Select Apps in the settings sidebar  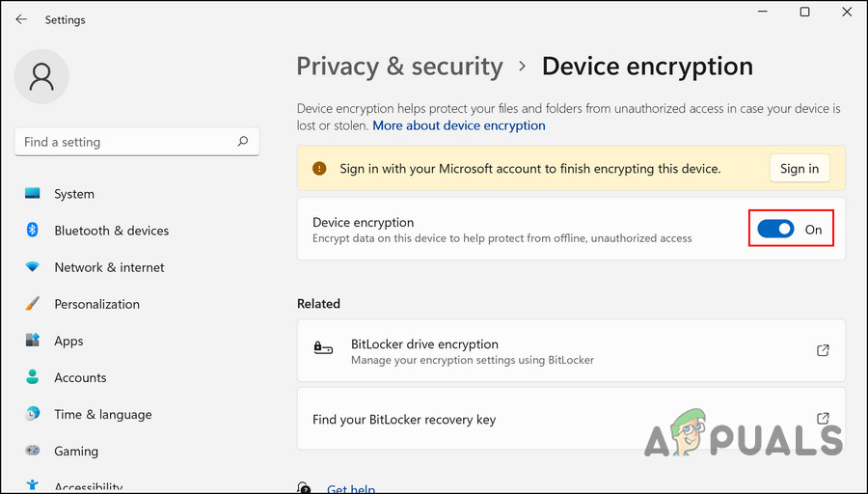(x=68, y=341)
